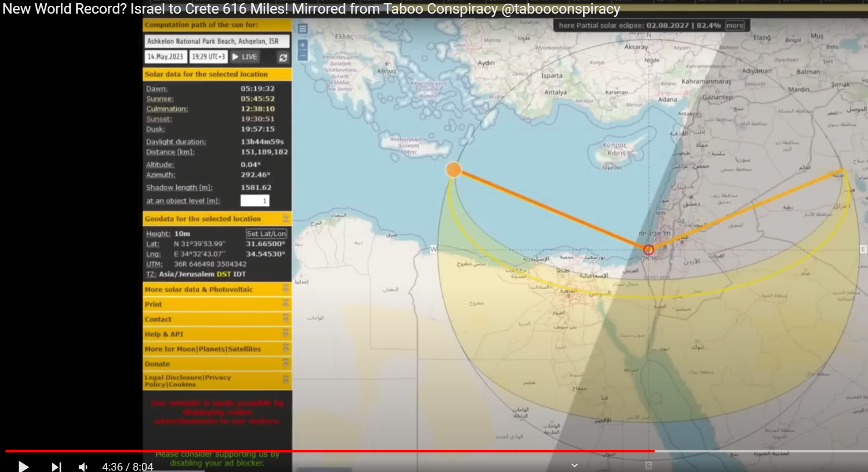Image resolution: width=868 pixels, height=472 pixels.
Task: Click the orange sun position marker
Action: point(453,169)
